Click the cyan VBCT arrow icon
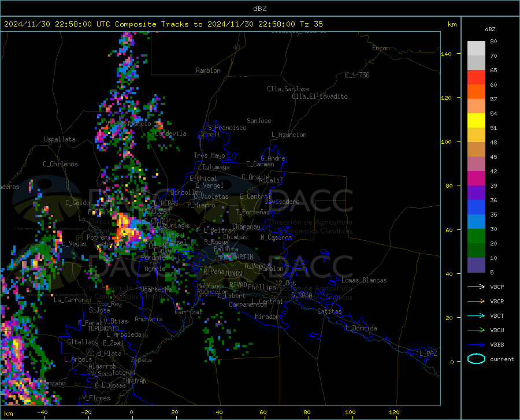 click(x=476, y=315)
